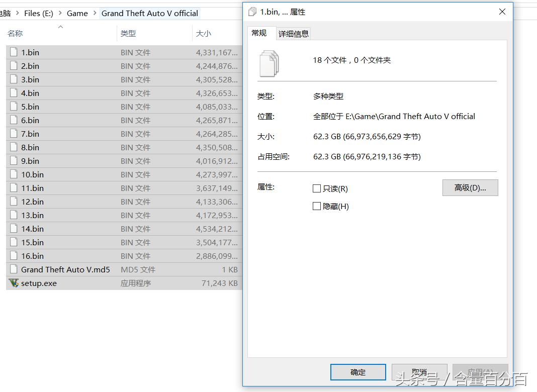Expand breadcrumb chevron before Files (E:)

tap(18, 13)
